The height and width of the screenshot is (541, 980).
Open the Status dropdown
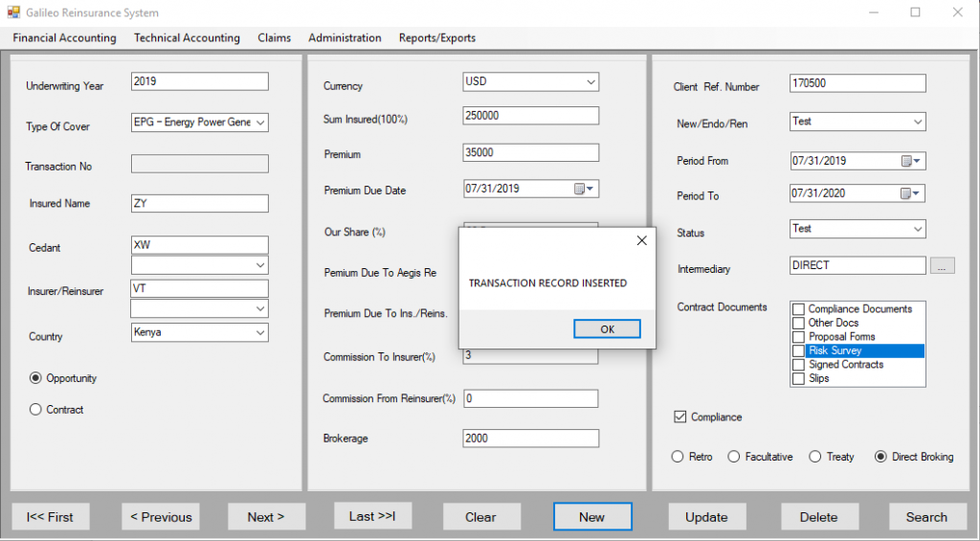[917, 229]
